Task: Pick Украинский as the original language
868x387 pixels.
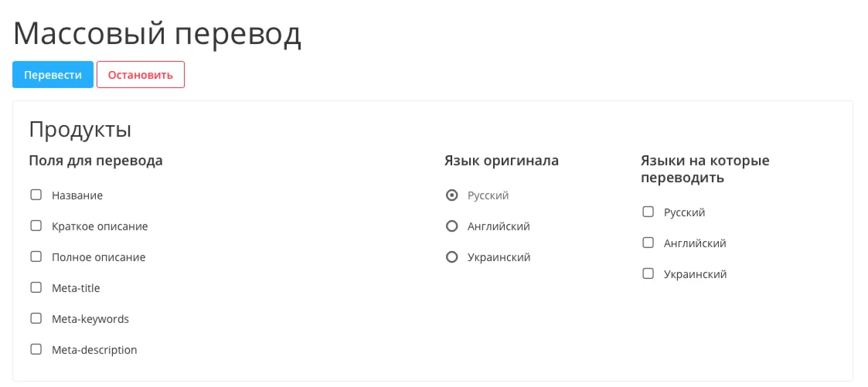Action: coord(452,257)
